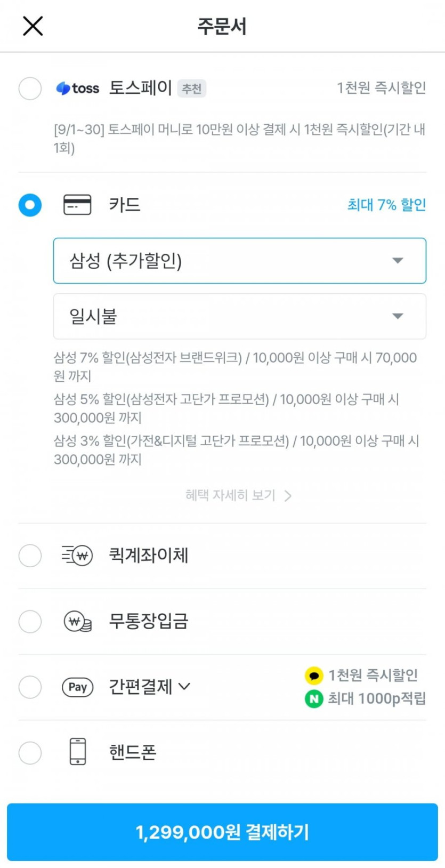This screenshot has height=868, width=445.
Task: Open the 삼성 (추가할인) card dropdown
Action: [239, 261]
